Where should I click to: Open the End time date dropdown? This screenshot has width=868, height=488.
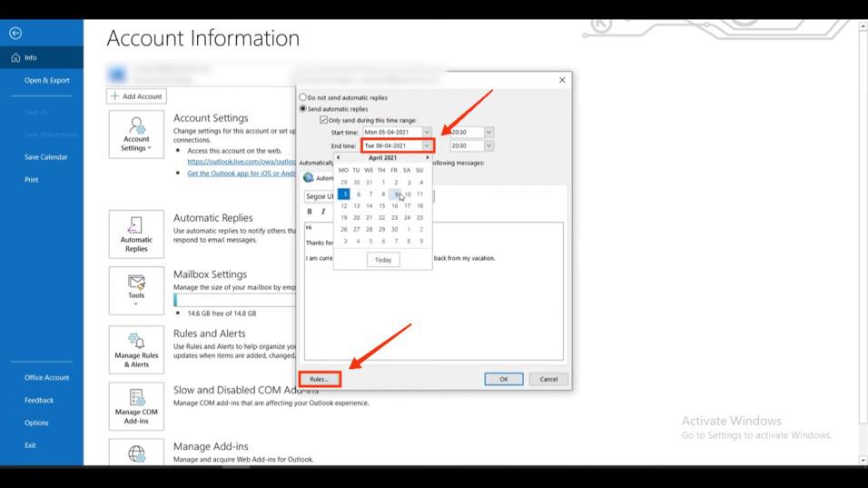427,145
